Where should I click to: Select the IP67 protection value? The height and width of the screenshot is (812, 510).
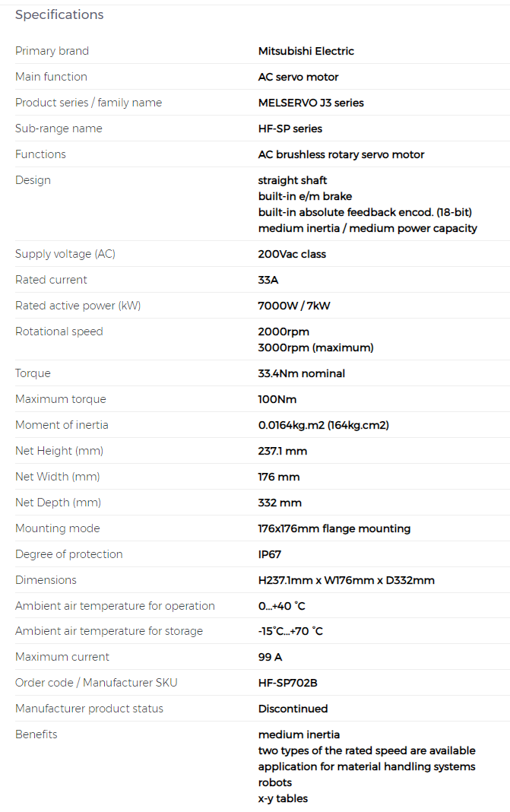[269, 554]
